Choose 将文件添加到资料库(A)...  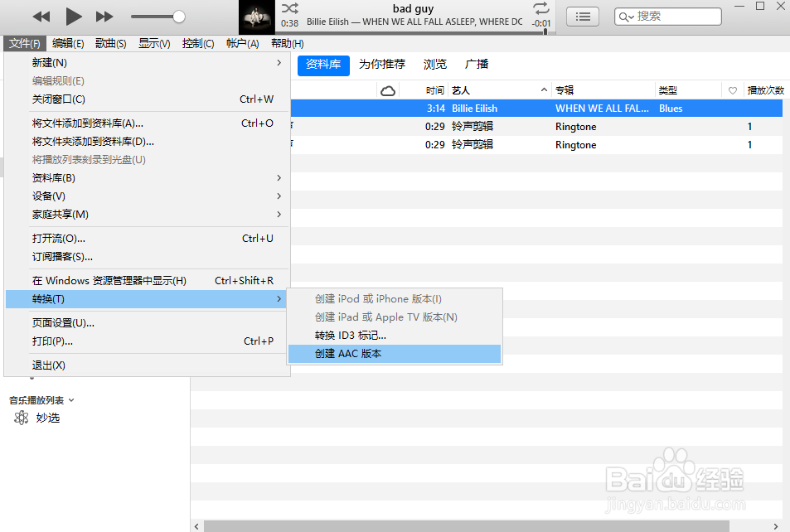[147, 123]
